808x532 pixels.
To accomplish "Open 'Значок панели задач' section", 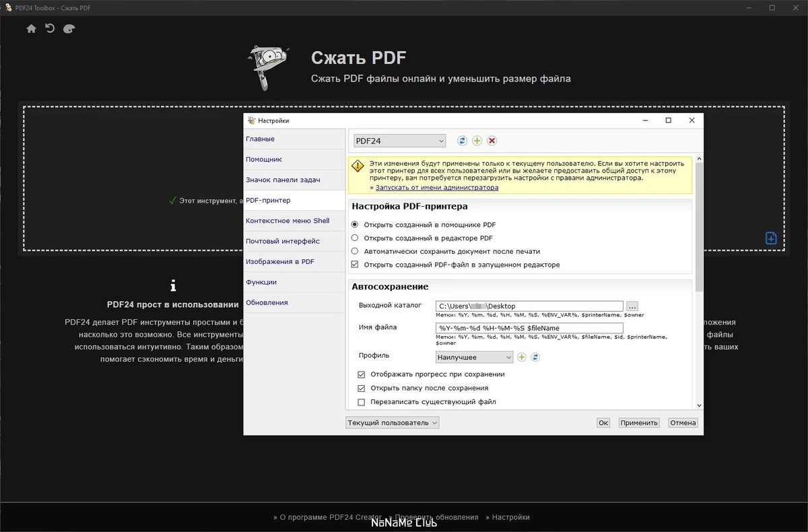I will [x=294, y=180].
